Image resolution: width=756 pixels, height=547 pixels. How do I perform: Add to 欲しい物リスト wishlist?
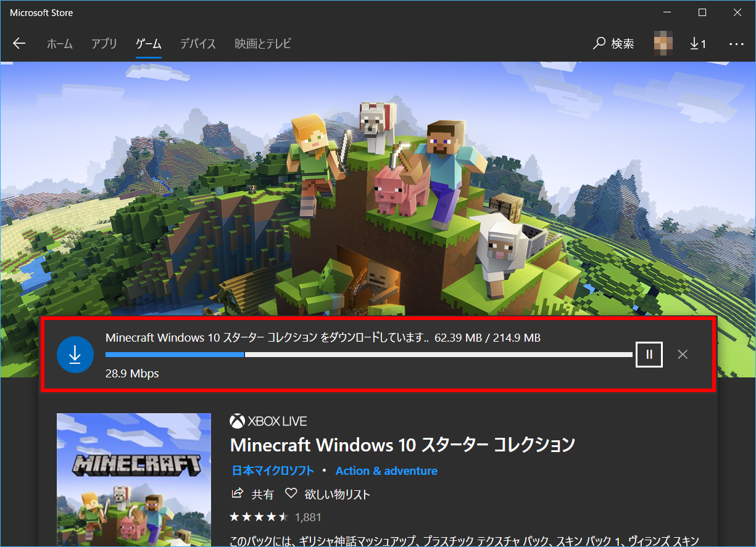click(x=328, y=494)
